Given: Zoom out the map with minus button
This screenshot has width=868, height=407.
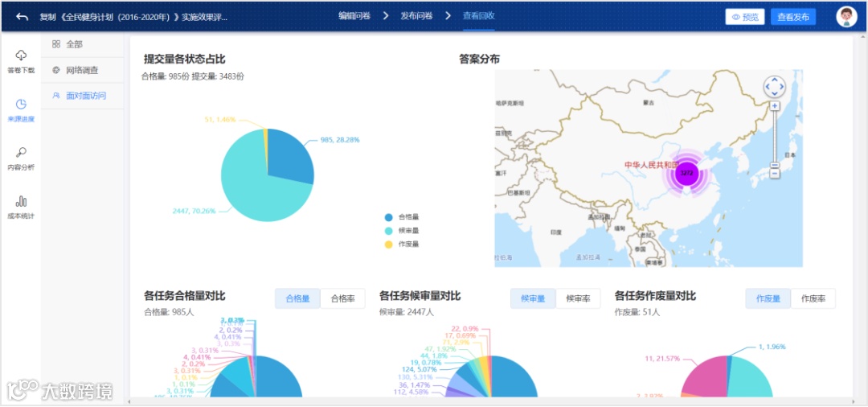Looking at the screenshot, I should (775, 174).
